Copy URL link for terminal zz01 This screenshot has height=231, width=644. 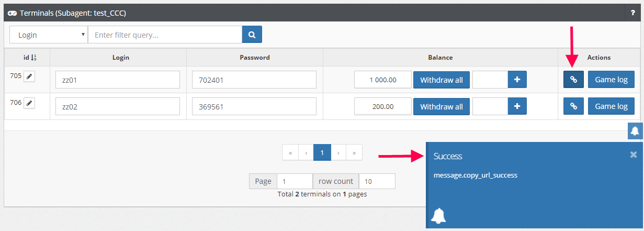tap(573, 80)
